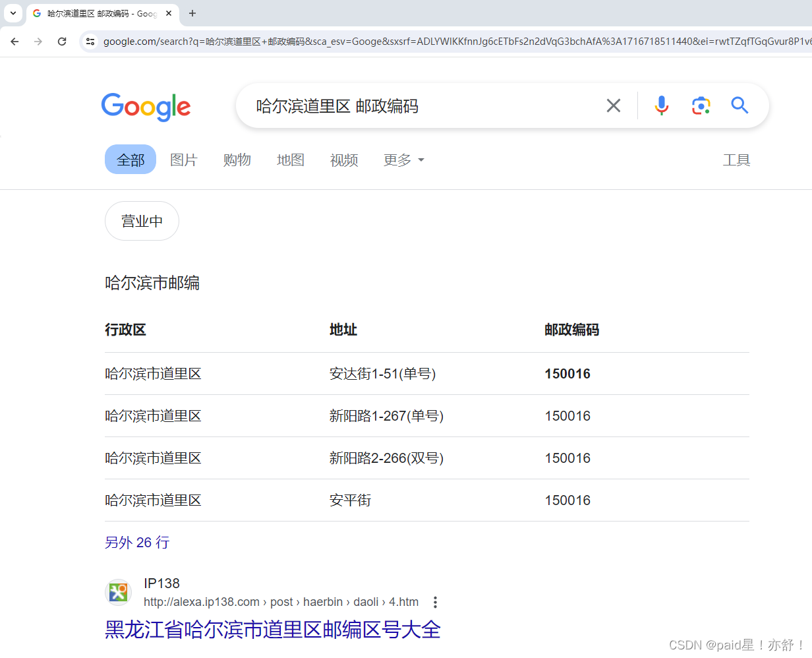Click the blue magnifier search icon

(x=739, y=105)
